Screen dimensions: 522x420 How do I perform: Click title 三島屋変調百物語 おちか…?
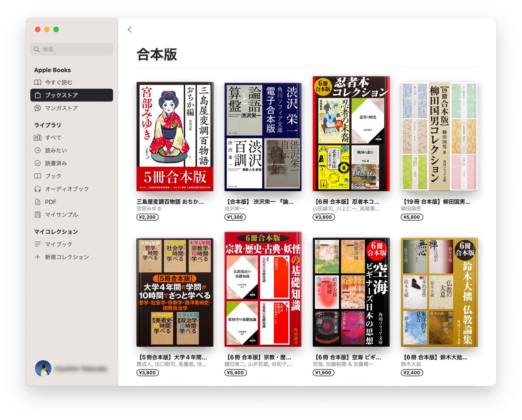click(170, 202)
